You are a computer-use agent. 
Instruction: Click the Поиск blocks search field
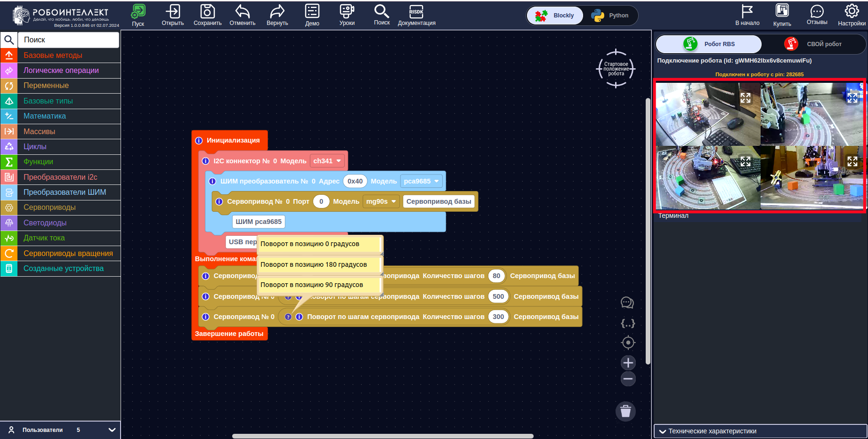(x=68, y=40)
